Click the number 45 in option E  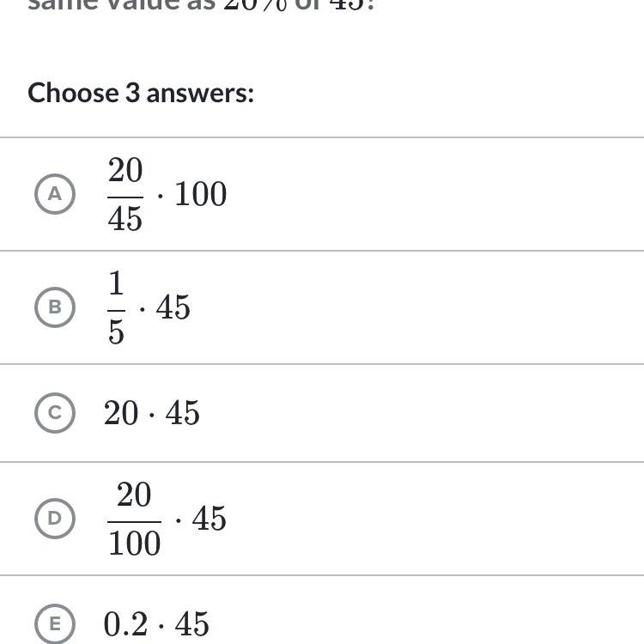[x=192, y=624]
